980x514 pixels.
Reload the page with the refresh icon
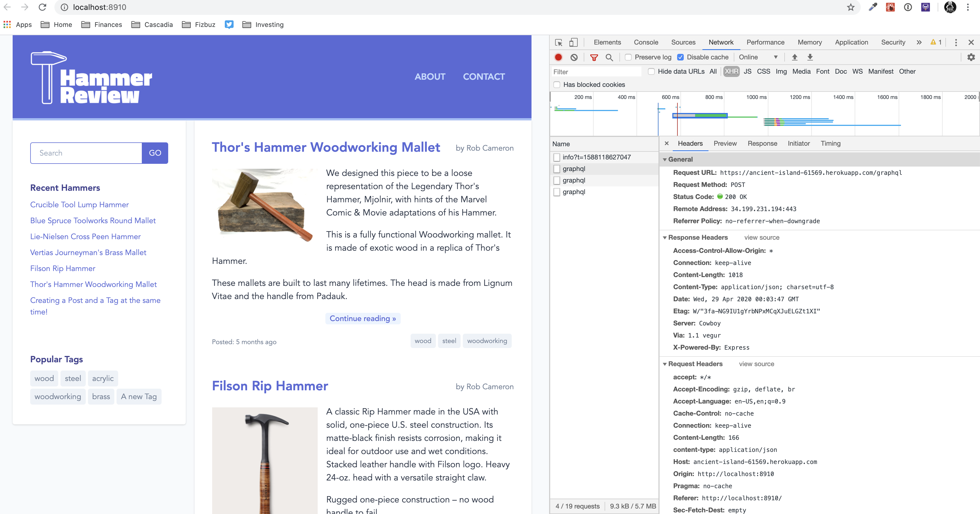(x=42, y=7)
